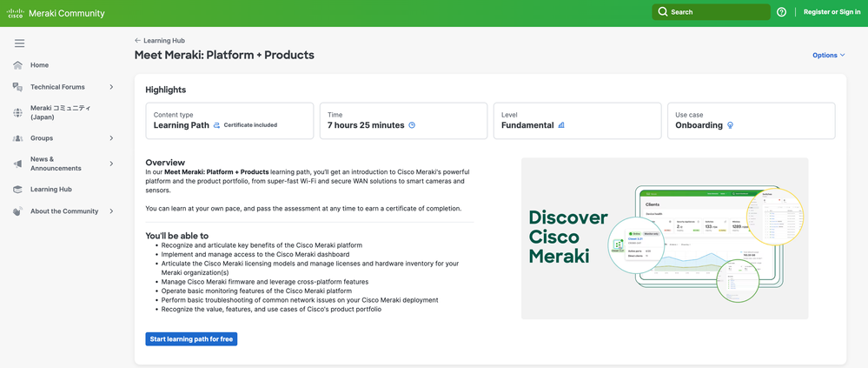Screen dimensions: 868x368
Task: Click Register or Sign in link
Action: 832,12
